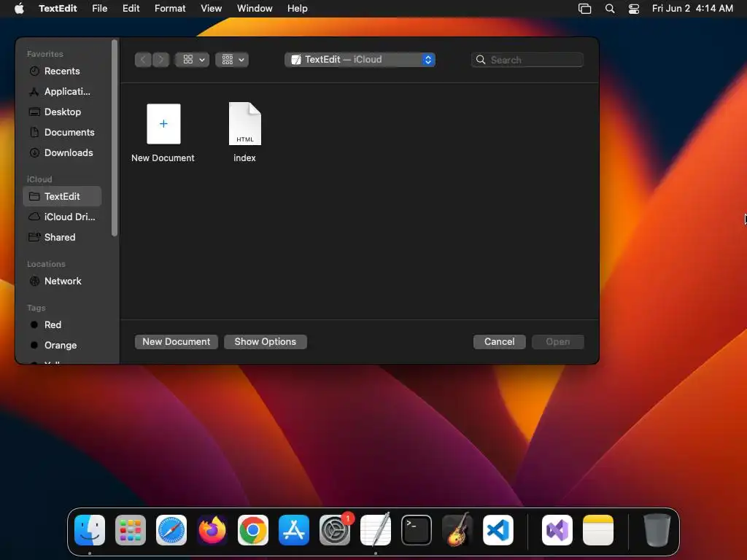Viewport: 747px width, 560px height.
Task: Click TextEdit icon in the Dock
Action: 376,530
